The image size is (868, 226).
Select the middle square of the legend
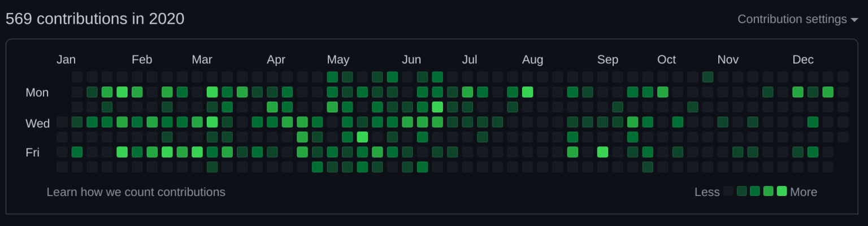pos(755,191)
